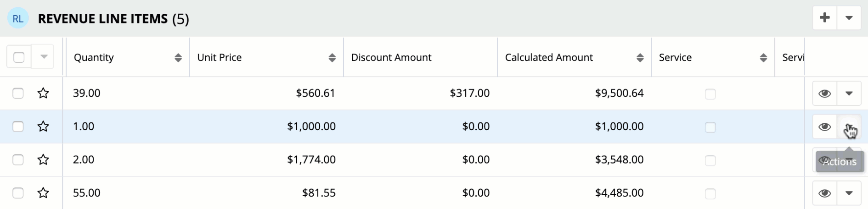Favorite the row with quantity 39.00

43,93
